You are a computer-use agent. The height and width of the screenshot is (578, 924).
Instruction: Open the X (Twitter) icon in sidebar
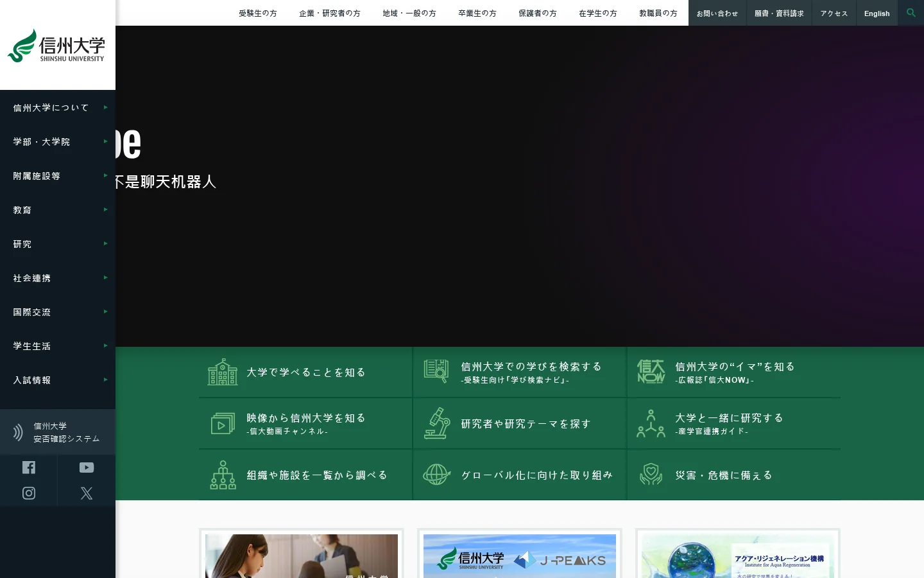(x=87, y=493)
